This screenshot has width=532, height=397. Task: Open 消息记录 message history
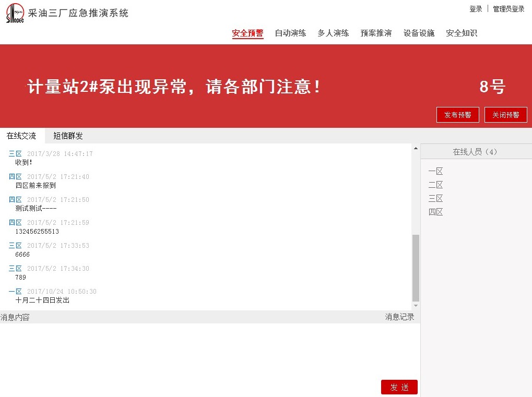tap(399, 317)
